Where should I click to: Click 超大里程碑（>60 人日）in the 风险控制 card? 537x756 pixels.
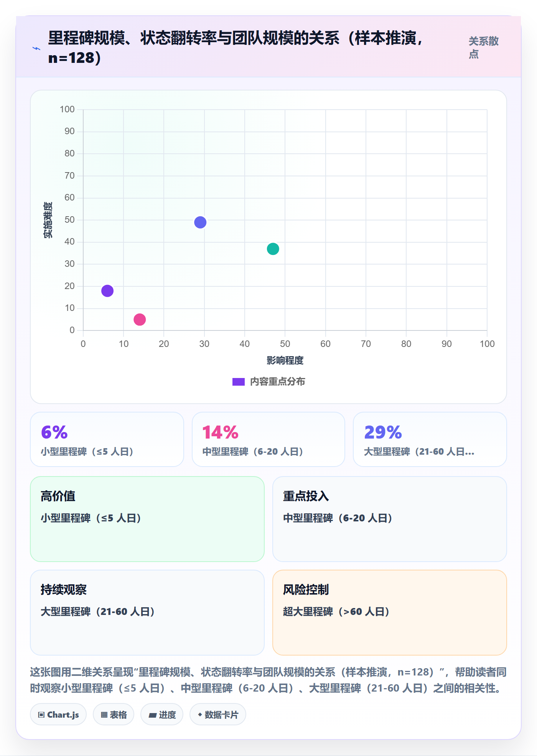click(336, 611)
